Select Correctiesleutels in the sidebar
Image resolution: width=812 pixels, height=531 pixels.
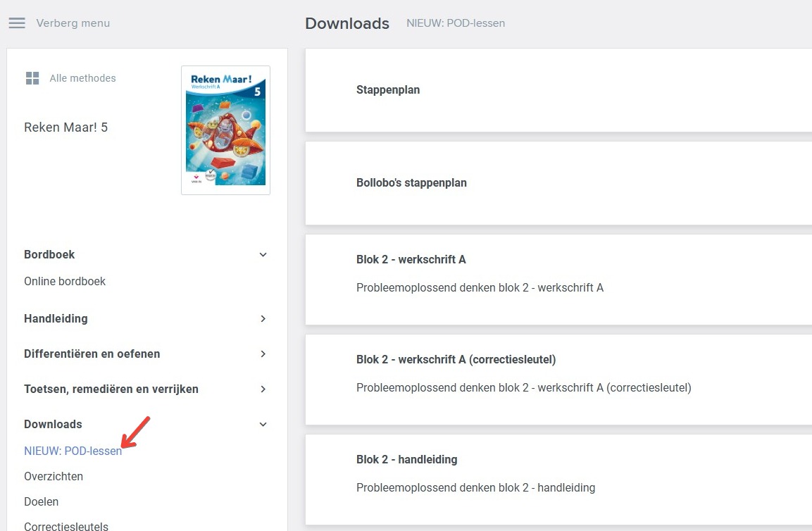66,525
